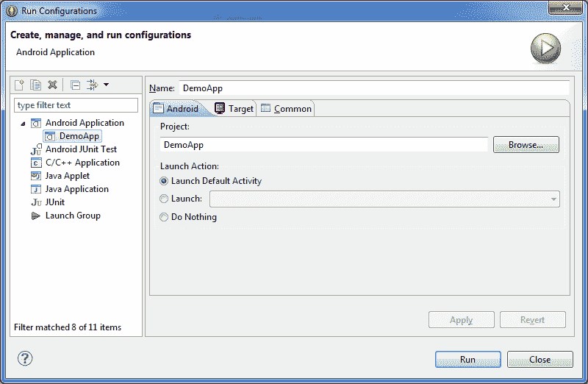The height and width of the screenshot is (384, 588).
Task: Select Android Application in the tree
Action: pyautogui.click(x=85, y=123)
